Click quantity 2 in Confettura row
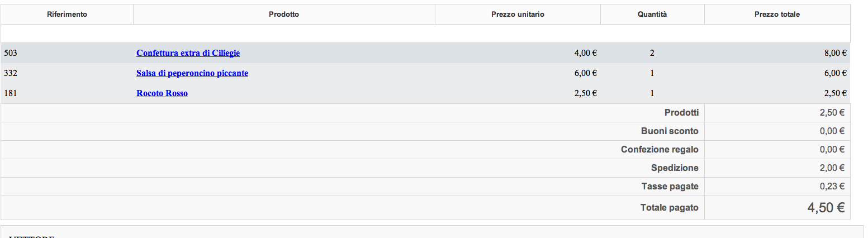 [652, 53]
